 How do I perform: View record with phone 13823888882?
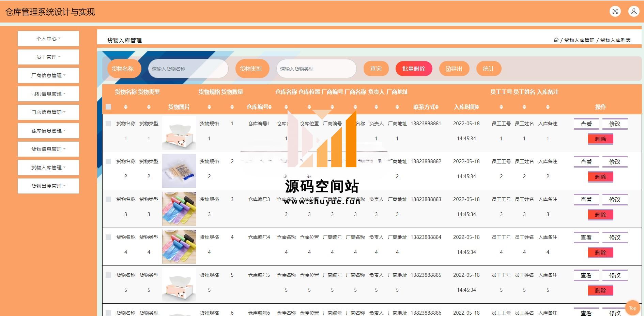point(586,162)
